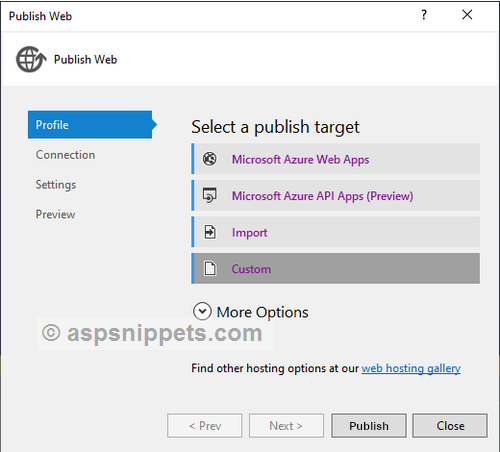Image resolution: width=500 pixels, height=452 pixels.
Task: Click the Azure Web Apps globe icon
Action: coord(210,159)
